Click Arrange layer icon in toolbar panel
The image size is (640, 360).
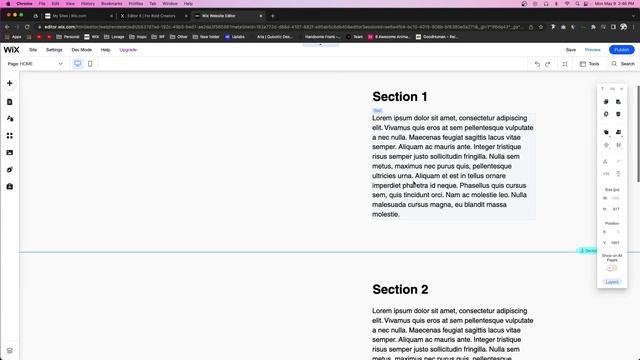[606, 132]
